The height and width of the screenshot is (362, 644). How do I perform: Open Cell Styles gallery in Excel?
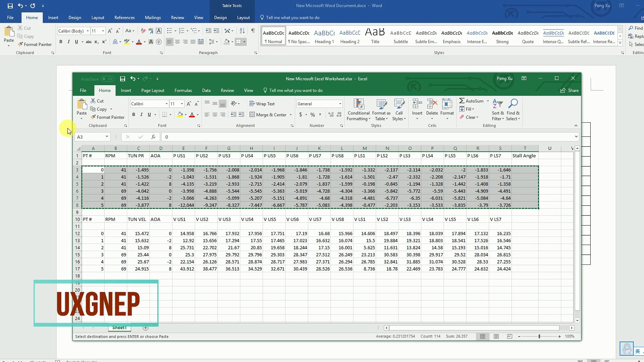[399, 110]
